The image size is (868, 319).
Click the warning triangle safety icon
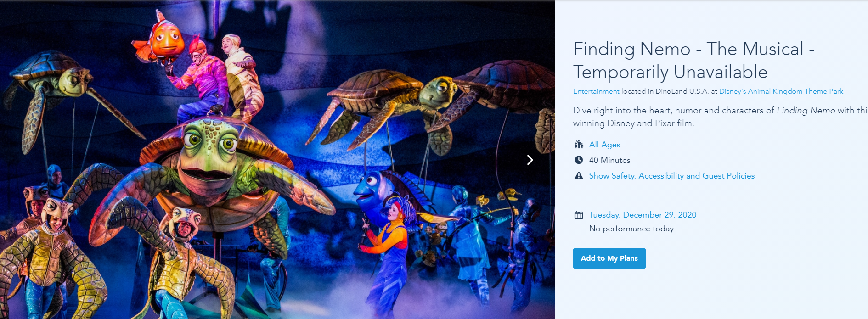click(579, 176)
